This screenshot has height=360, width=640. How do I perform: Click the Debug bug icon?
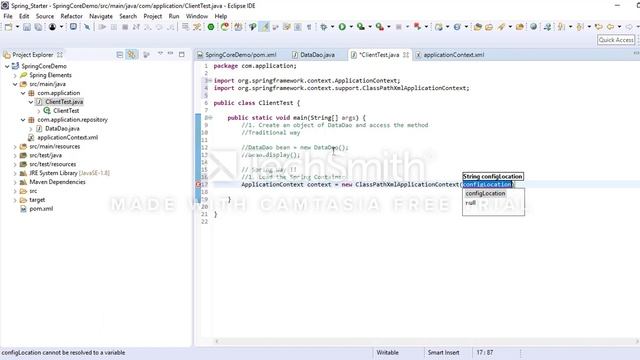tap(324, 27)
